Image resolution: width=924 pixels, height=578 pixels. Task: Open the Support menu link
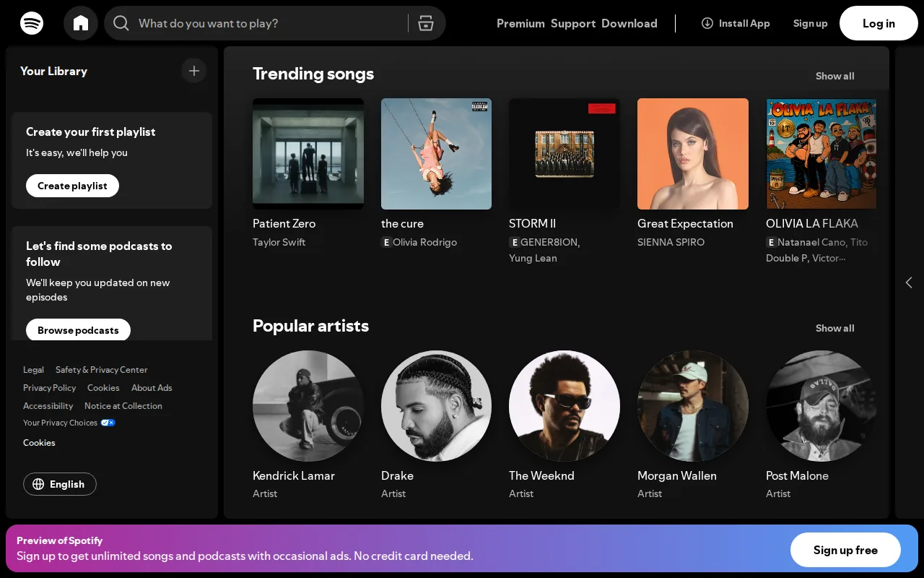pos(573,23)
